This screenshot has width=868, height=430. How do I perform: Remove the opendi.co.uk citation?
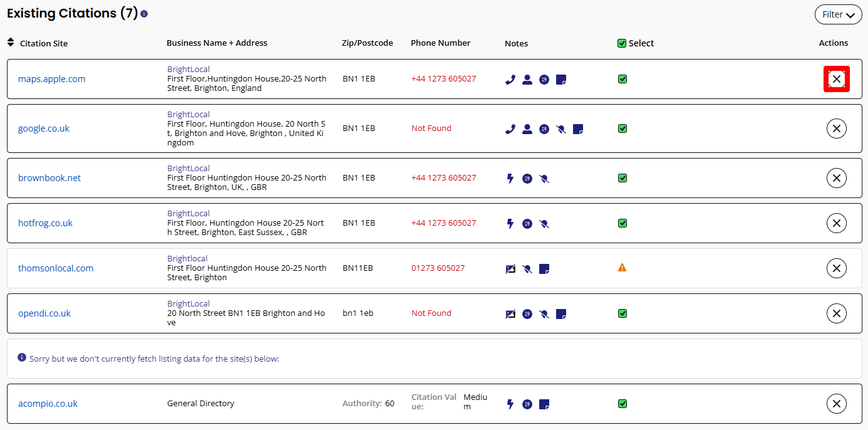(x=837, y=313)
